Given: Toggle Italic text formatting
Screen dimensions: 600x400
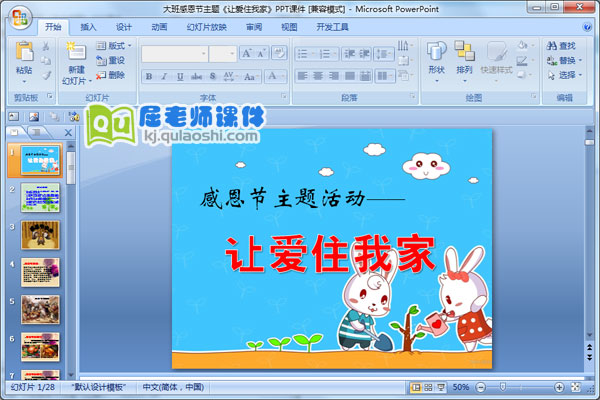Looking at the screenshot, I should pos(165,76).
